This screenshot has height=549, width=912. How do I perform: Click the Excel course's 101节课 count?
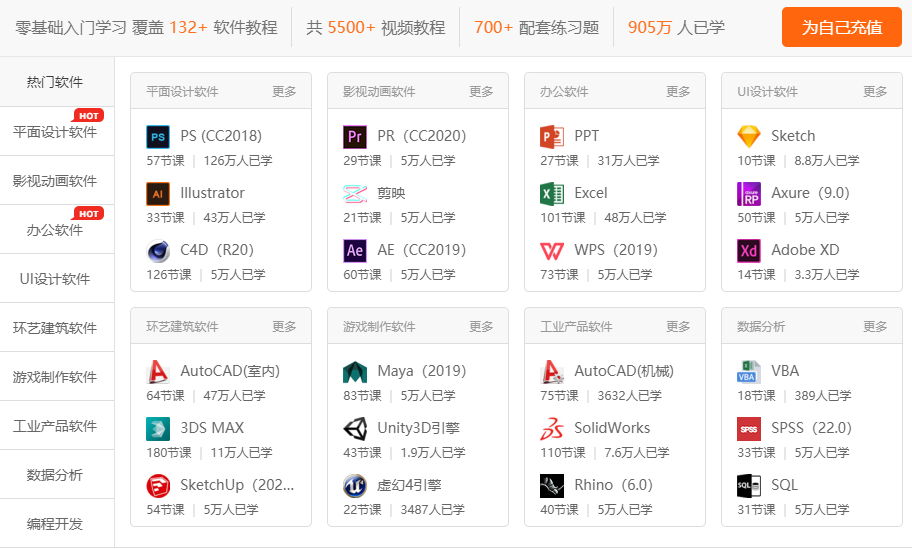tap(562, 218)
